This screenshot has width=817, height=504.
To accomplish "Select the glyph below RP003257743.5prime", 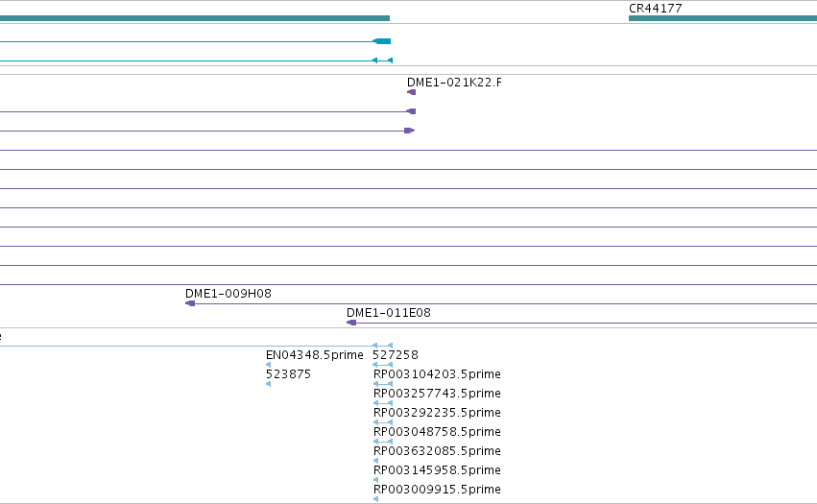I will tap(383, 403).
